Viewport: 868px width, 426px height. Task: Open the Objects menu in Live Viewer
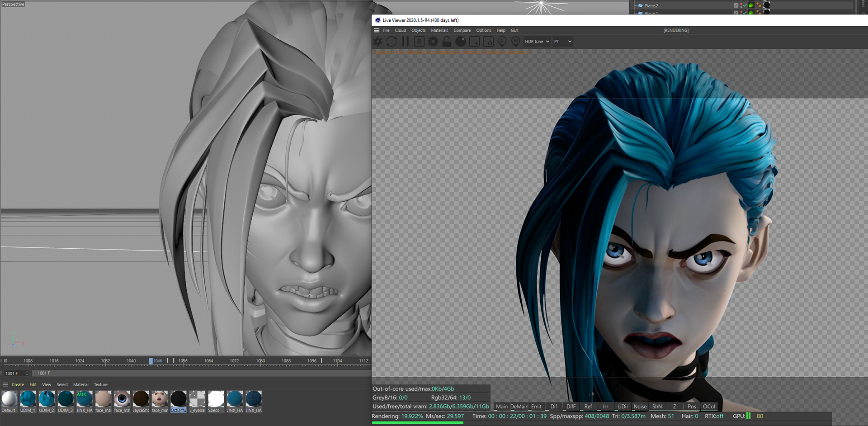coord(418,30)
